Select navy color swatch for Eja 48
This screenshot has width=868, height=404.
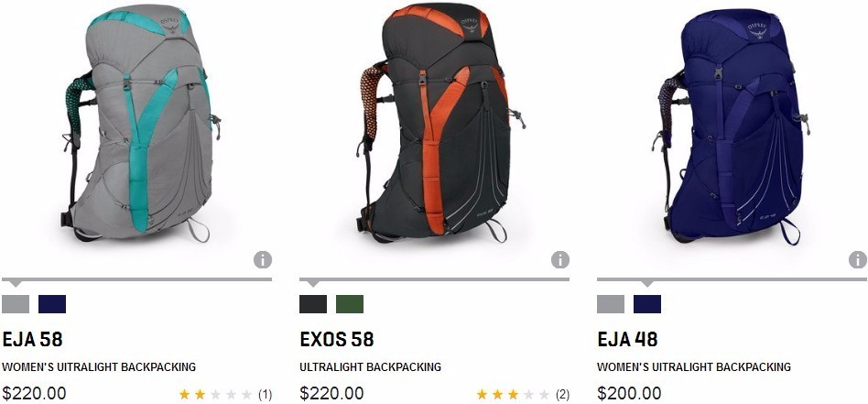pos(647,304)
